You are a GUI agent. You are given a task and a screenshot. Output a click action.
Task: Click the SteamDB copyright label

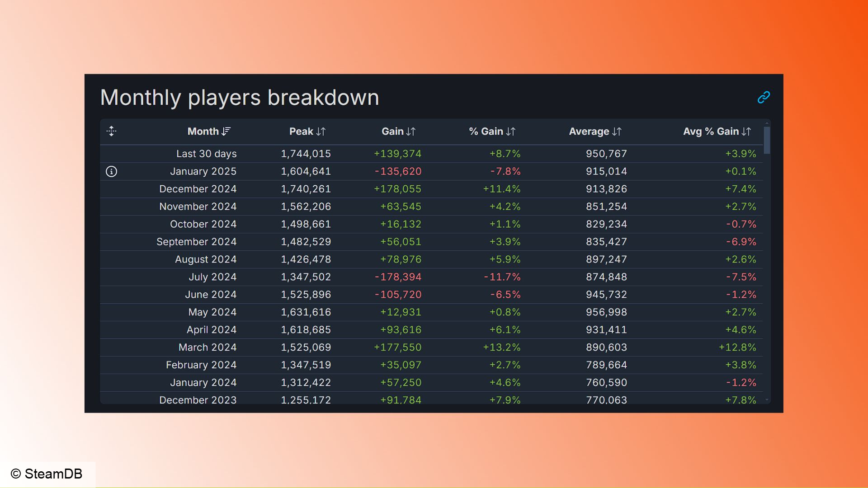pos(47,474)
